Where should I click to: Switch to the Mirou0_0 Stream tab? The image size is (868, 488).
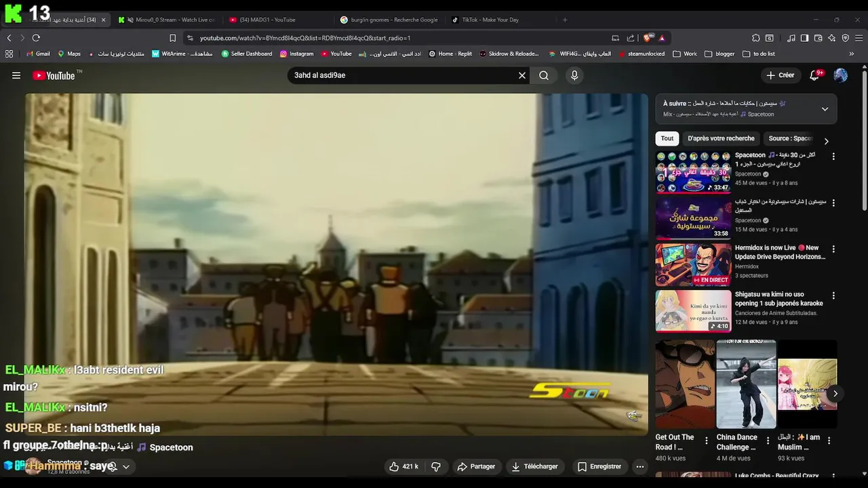tap(167, 20)
